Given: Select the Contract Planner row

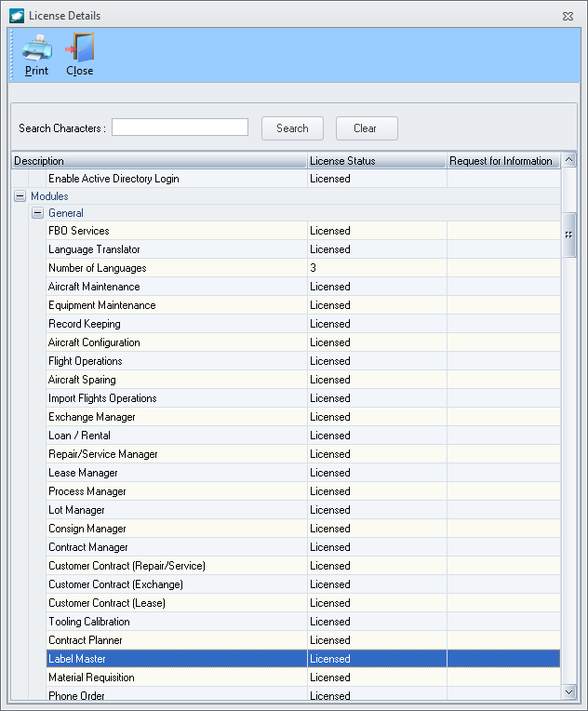Looking at the screenshot, I should (x=303, y=640).
